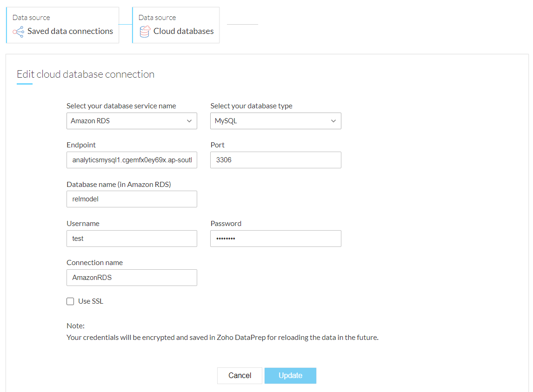
Task: Click the credentials encryption note text
Action: coord(222,338)
